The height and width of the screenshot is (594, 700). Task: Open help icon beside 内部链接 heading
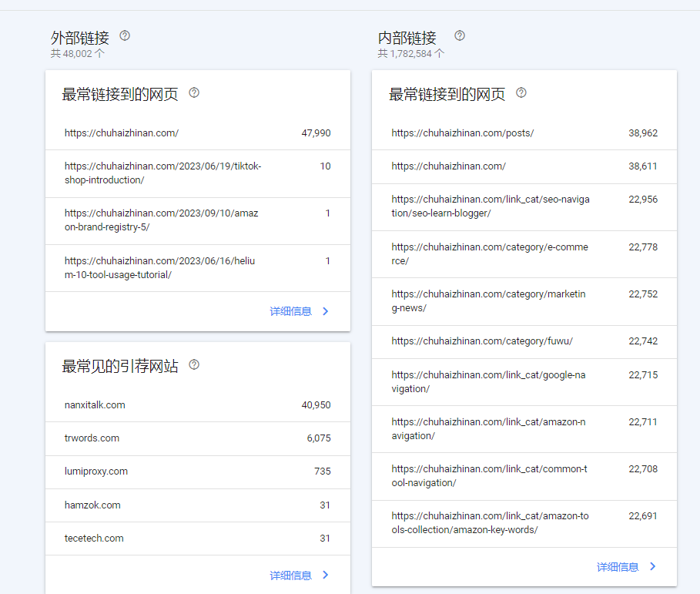click(x=460, y=35)
